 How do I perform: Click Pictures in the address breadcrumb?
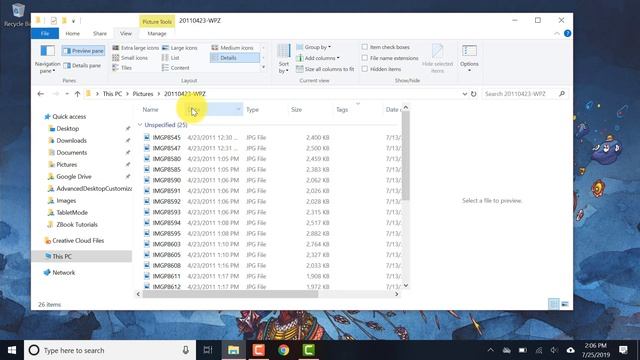(x=143, y=94)
